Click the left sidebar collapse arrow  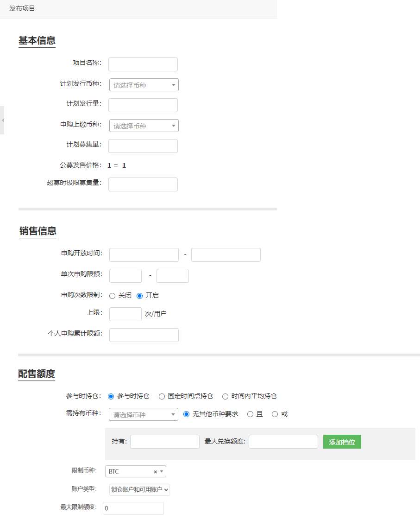tap(2, 120)
